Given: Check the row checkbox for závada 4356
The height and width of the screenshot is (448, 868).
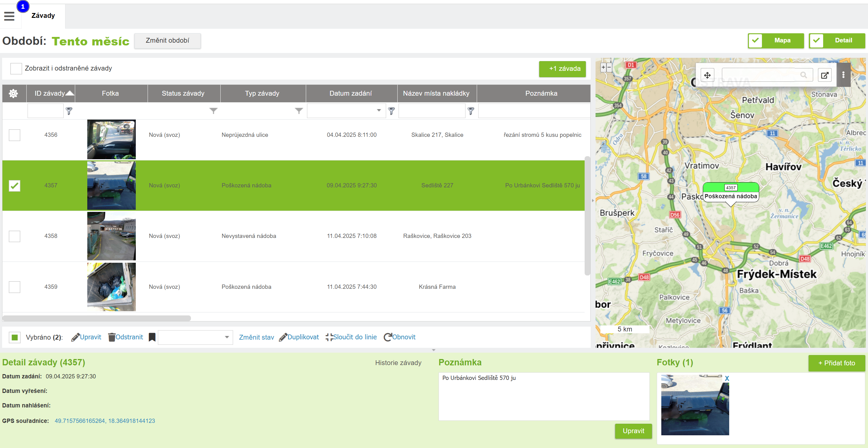Looking at the screenshot, I should tap(15, 135).
